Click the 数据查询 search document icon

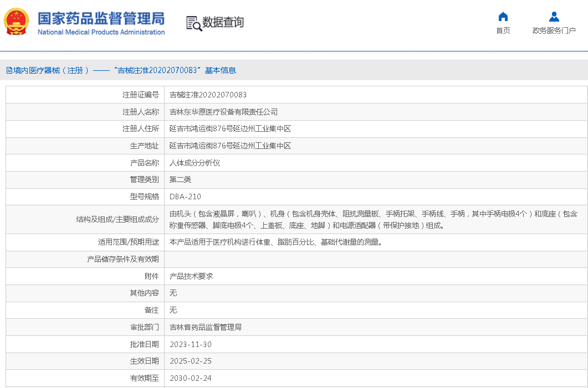coord(194,23)
